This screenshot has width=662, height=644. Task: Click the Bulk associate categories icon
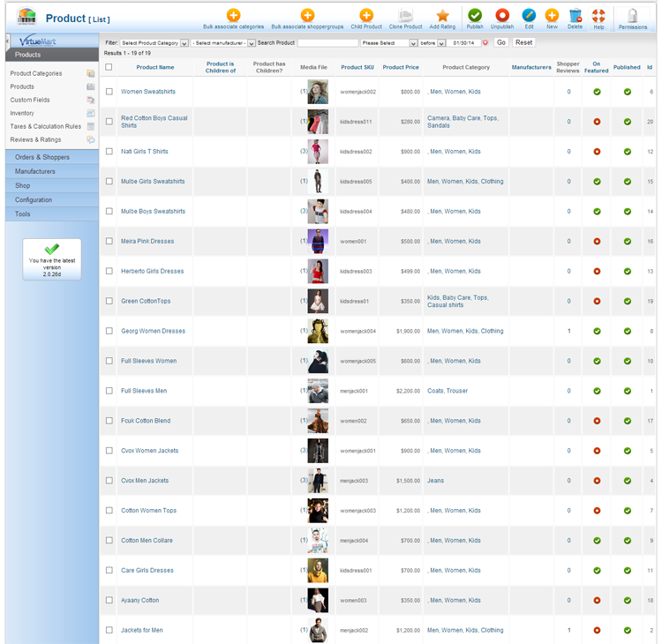[233, 16]
